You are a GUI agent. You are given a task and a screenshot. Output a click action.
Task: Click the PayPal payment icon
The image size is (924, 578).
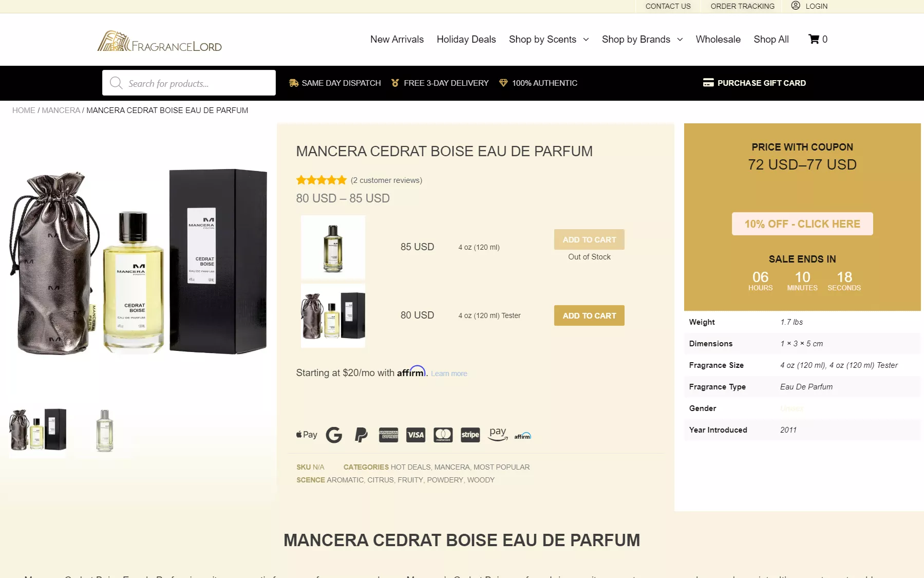pos(361,435)
